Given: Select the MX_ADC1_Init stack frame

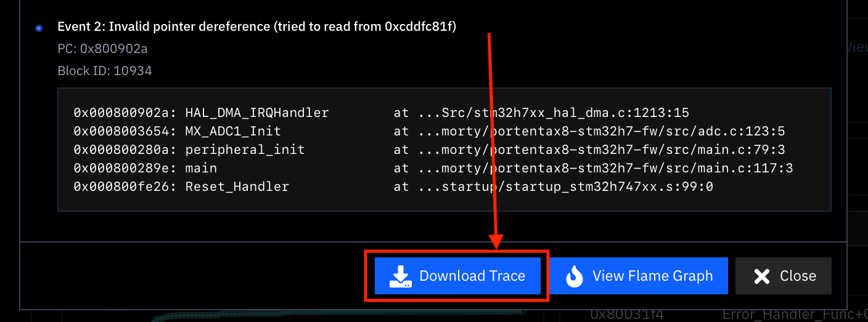Looking at the screenshot, I should click(x=233, y=131).
